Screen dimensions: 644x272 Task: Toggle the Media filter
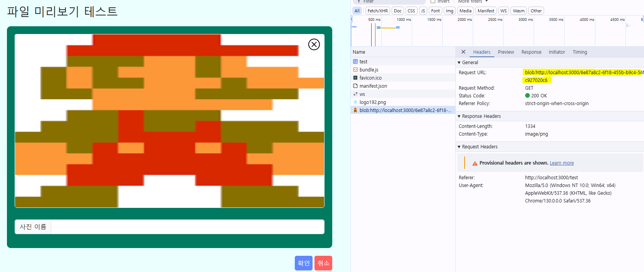465,11
